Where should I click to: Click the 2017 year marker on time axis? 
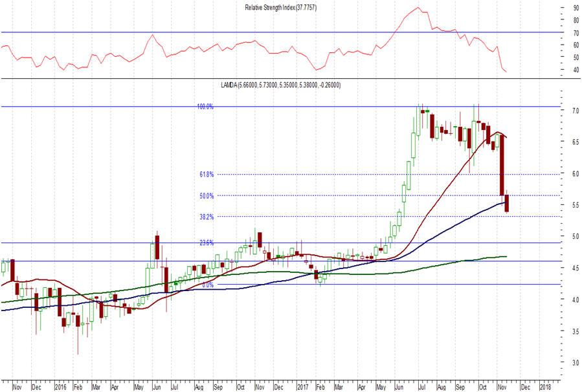coord(302,386)
